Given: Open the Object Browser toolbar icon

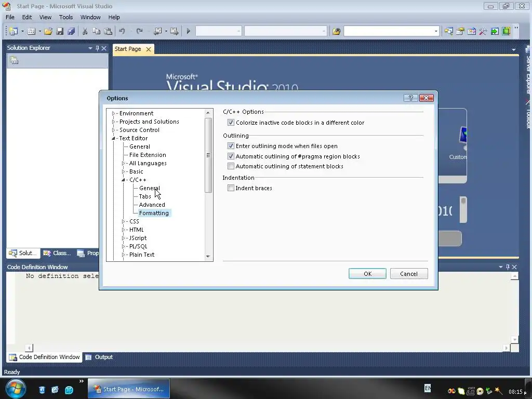Looking at the screenshot, I should [472, 31].
